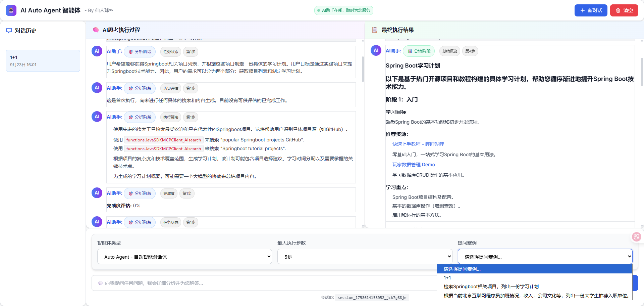Viewport: 644px width, 306px height.
Task: Open the 快速上手教程 - 哔哩哔哩 link
Action: 418,144
